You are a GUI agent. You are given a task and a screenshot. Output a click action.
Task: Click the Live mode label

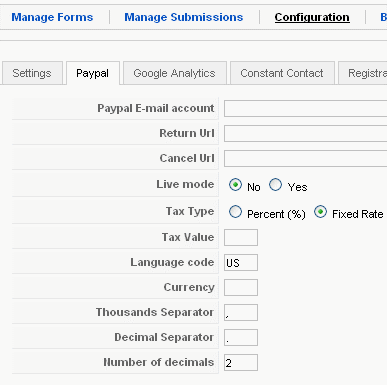coord(185,184)
